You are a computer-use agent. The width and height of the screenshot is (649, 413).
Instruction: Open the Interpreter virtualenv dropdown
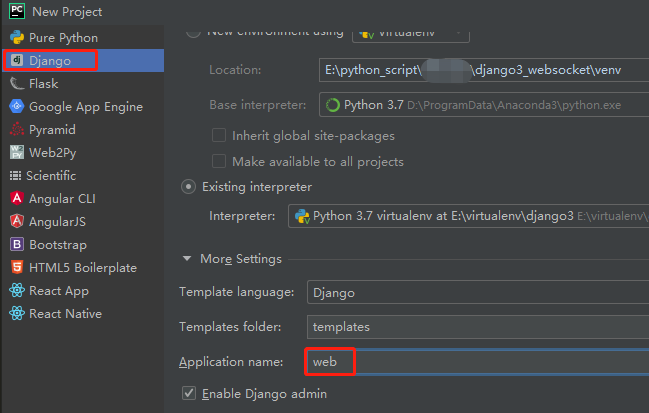[468, 216]
